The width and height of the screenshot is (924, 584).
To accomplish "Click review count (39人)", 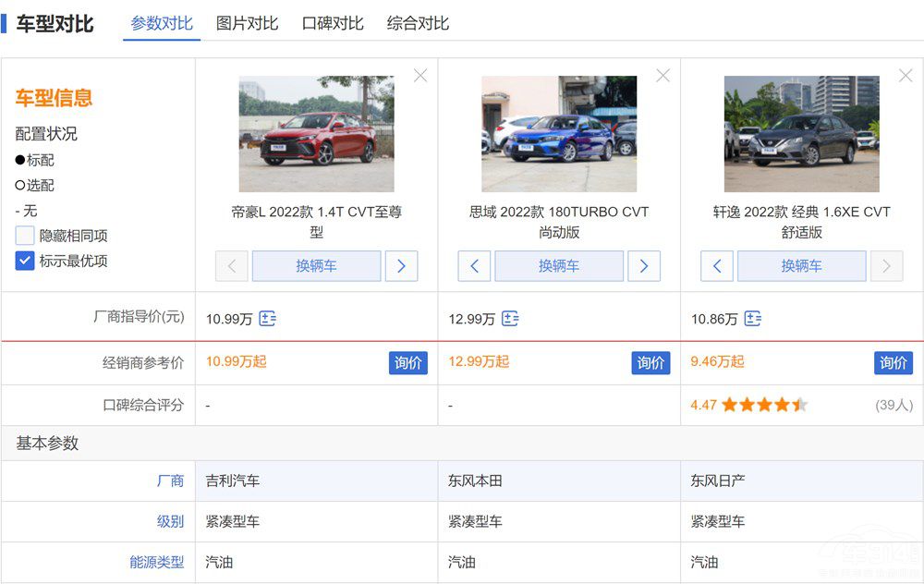I will 894,405.
